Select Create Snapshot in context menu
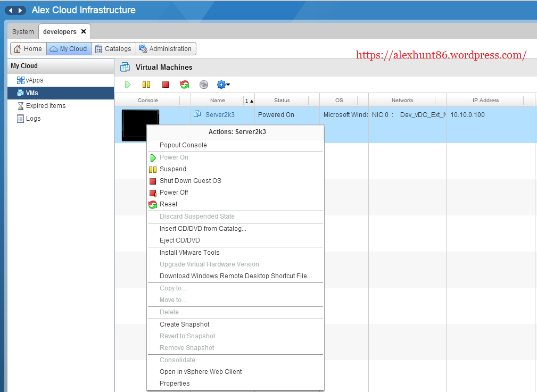Screen dimensions: 537x392 coord(184,324)
